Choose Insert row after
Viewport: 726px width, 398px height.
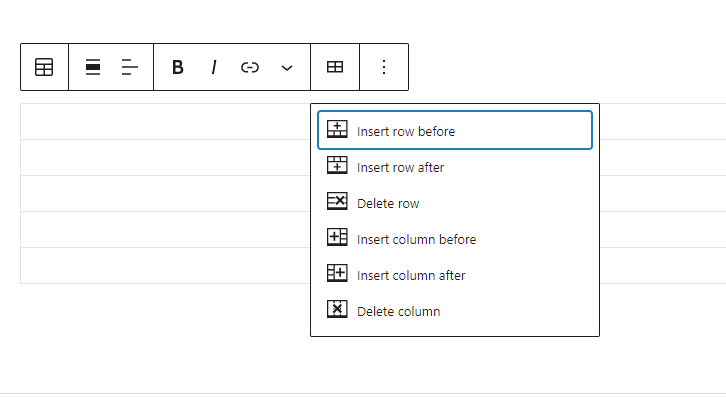pyautogui.click(x=455, y=167)
